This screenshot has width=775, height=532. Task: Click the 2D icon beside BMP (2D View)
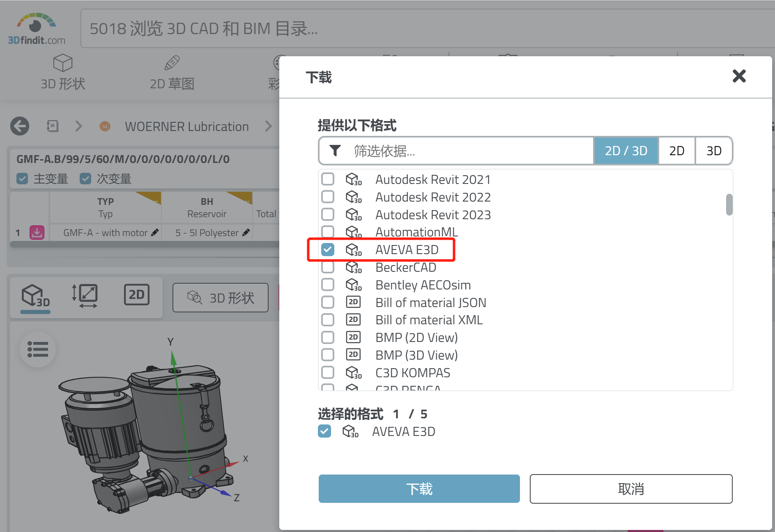coord(353,337)
